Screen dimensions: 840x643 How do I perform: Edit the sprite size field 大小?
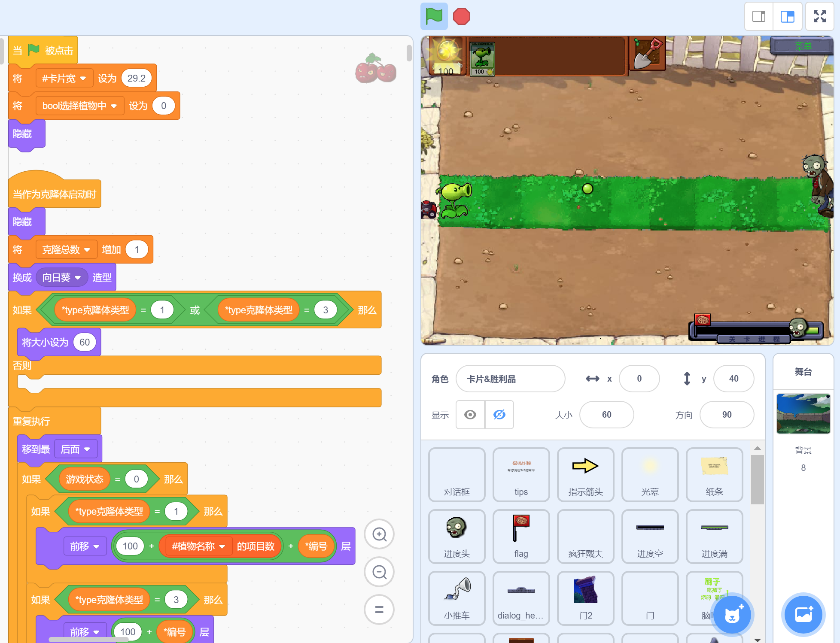(606, 415)
